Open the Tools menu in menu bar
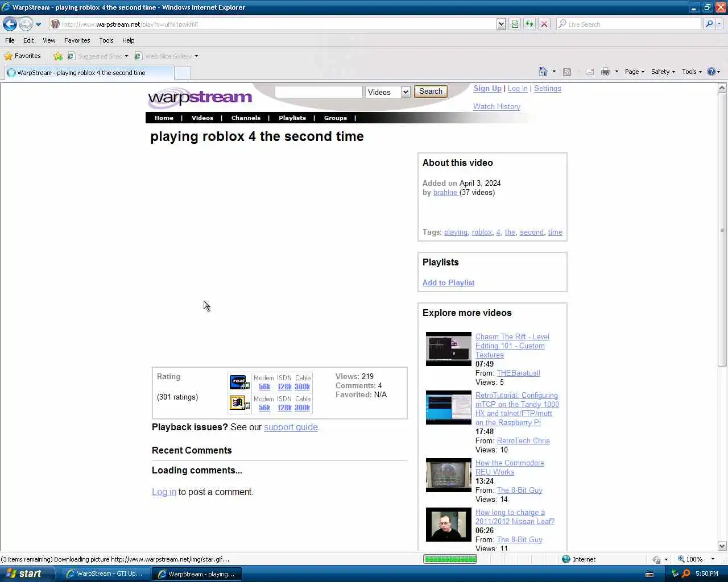Screen dimensions: 728x582 pyautogui.click(x=106, y=40)
